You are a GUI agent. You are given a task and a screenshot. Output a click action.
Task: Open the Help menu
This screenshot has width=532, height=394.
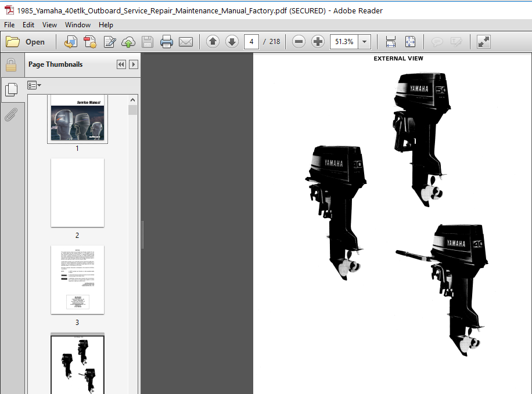coord(106,25)
